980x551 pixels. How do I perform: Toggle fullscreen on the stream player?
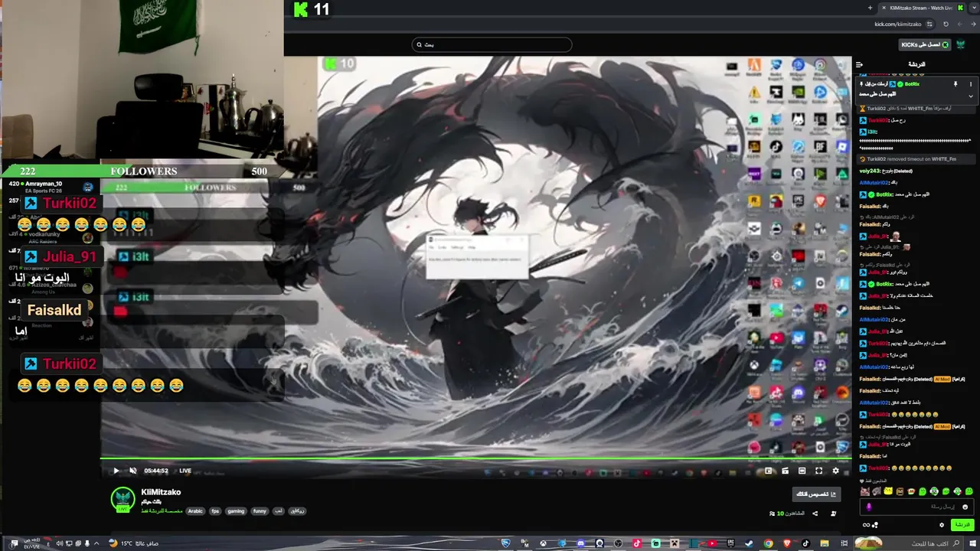point(818,471)
